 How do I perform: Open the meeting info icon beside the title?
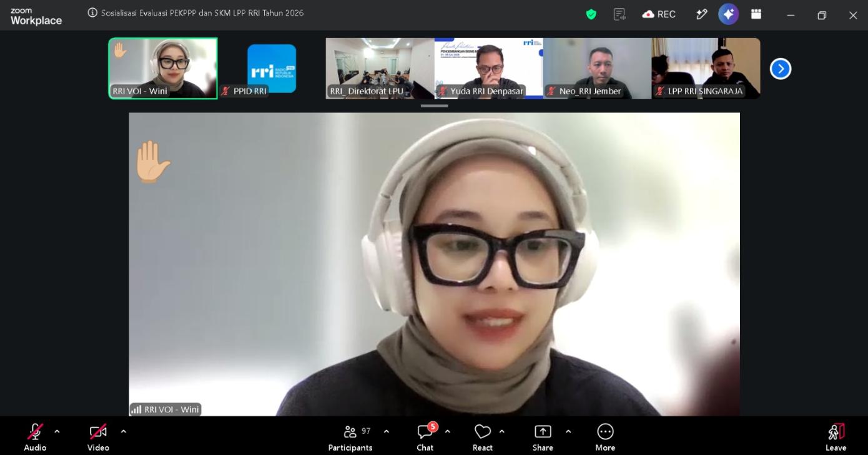(92, 12)
